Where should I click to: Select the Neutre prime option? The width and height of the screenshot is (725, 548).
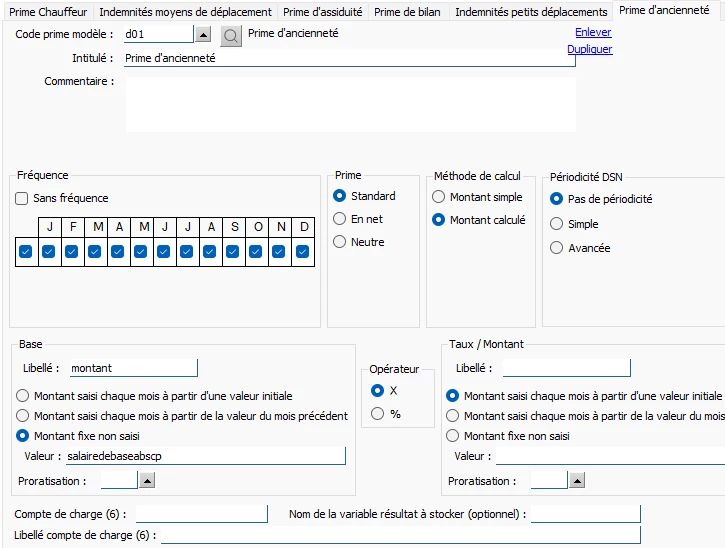(x=340, y=242)
